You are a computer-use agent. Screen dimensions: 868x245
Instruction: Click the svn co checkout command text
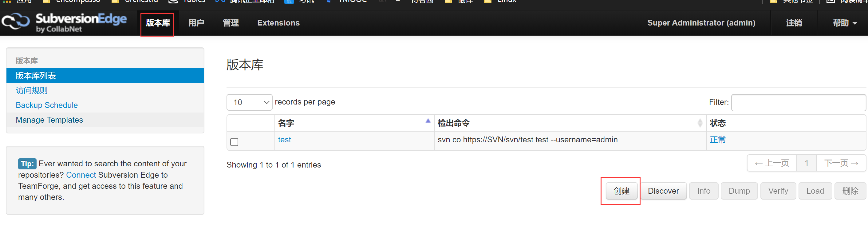527,140
